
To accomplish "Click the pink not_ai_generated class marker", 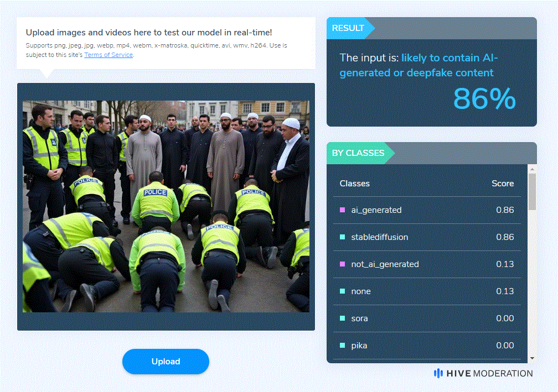I will (x=342, y=264).
